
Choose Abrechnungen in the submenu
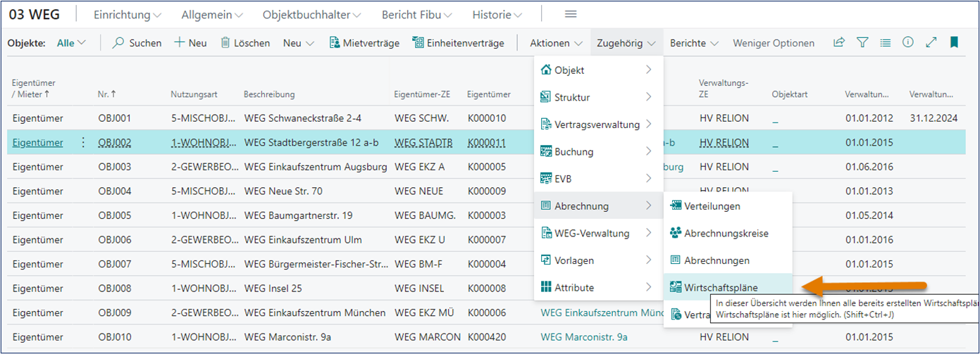pyautogui.click(x=728, y=260)
